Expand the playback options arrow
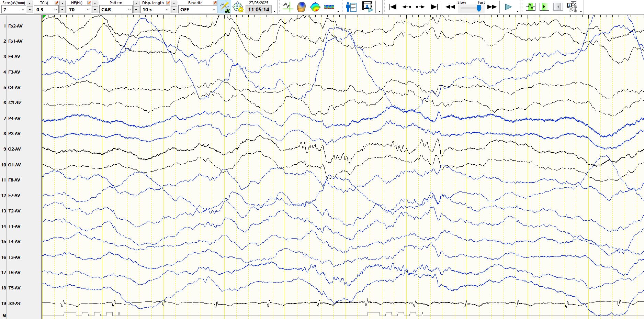Image resolution: width=644 pixels, height=319 pixels. coord(518,11)
